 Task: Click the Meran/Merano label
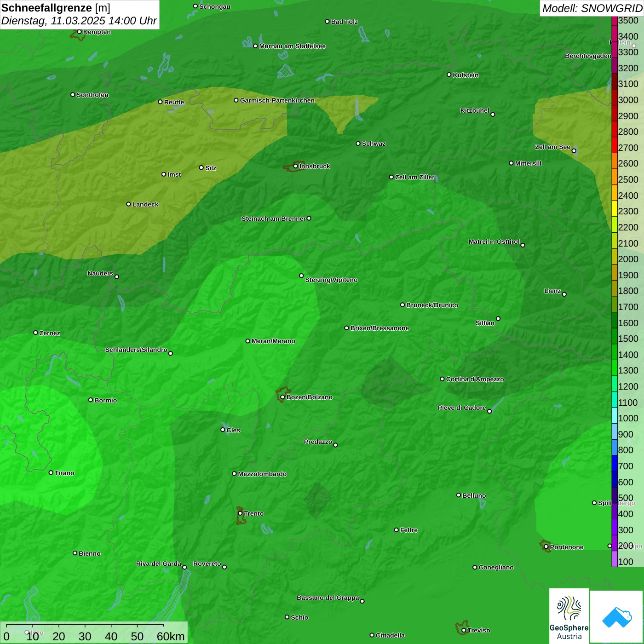pyautogui.click(x=273, y=341)
